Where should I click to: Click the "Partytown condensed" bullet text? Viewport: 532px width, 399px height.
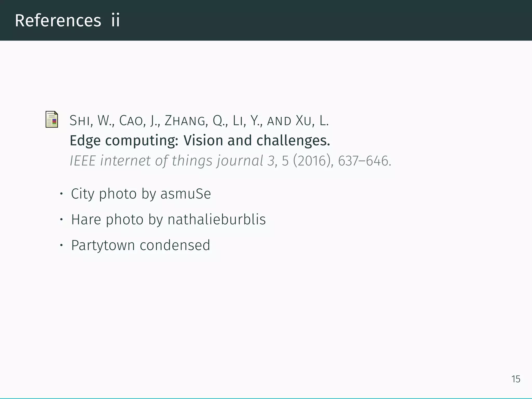pos(141,245)
